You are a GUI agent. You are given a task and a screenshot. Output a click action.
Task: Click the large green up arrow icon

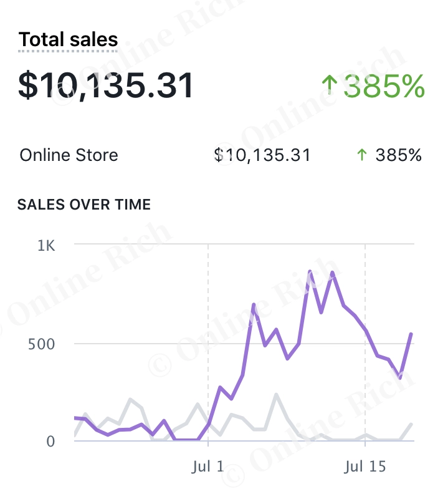pyautogui.click(x=328, y=85)
